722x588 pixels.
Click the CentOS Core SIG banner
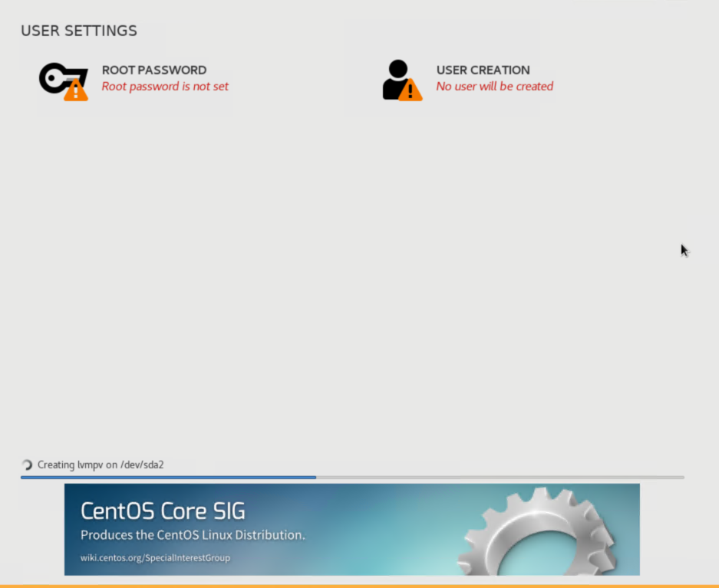coord(351,529)
